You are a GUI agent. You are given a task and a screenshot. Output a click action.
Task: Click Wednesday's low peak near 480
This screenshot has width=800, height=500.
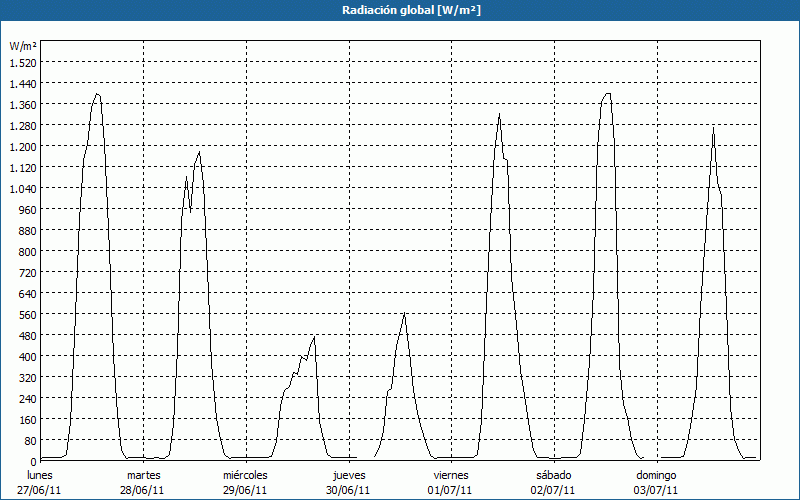(314, 337)
